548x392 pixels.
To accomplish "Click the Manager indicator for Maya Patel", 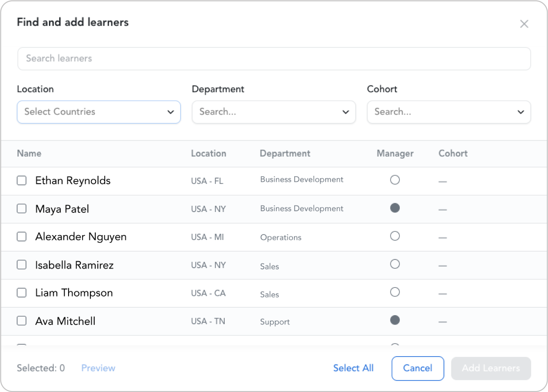I will click(x=395, y=208).
